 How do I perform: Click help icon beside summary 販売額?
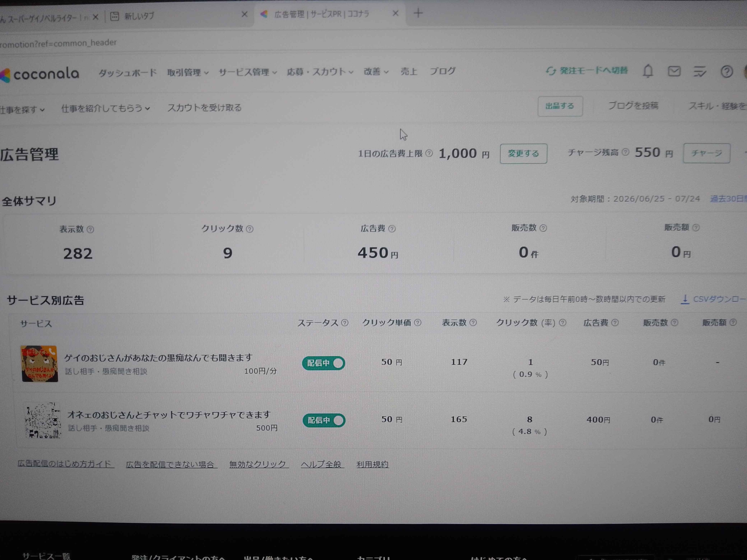[696, 228]
